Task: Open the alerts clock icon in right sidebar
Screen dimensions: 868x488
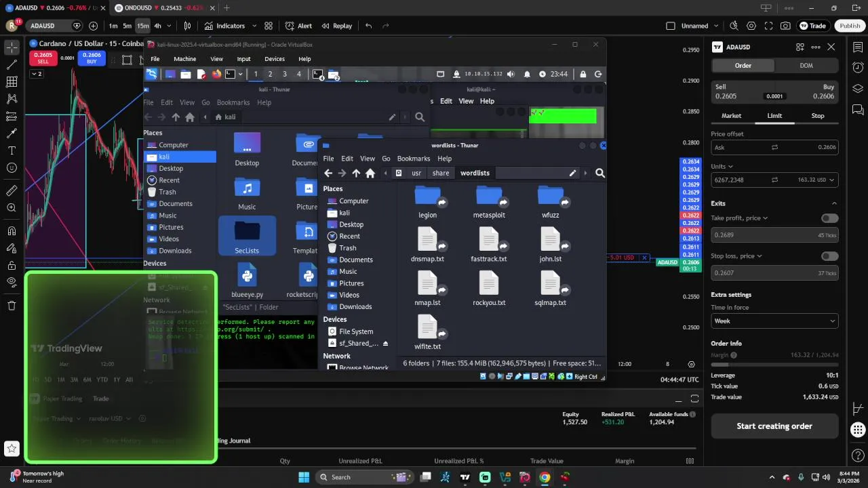Action: tap(858, 68)
